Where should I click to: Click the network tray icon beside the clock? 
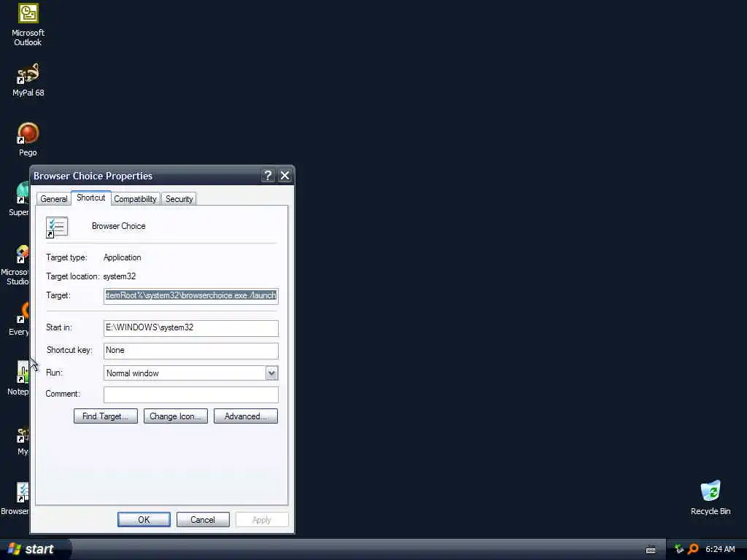679,549
